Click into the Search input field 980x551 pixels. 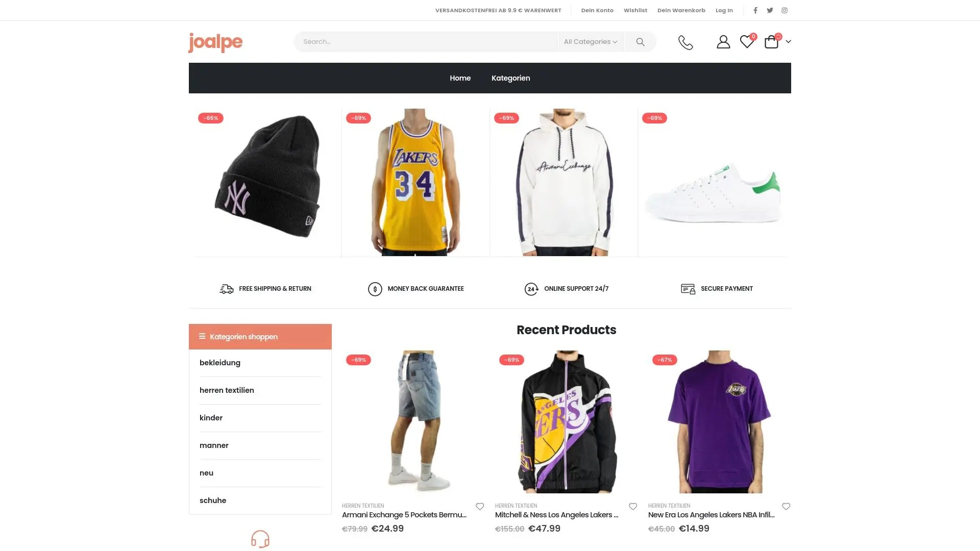point(426,42)
